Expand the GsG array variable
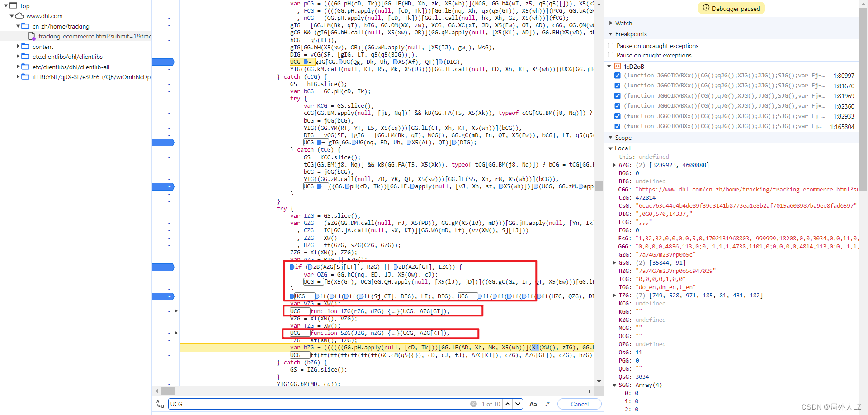 614,263
